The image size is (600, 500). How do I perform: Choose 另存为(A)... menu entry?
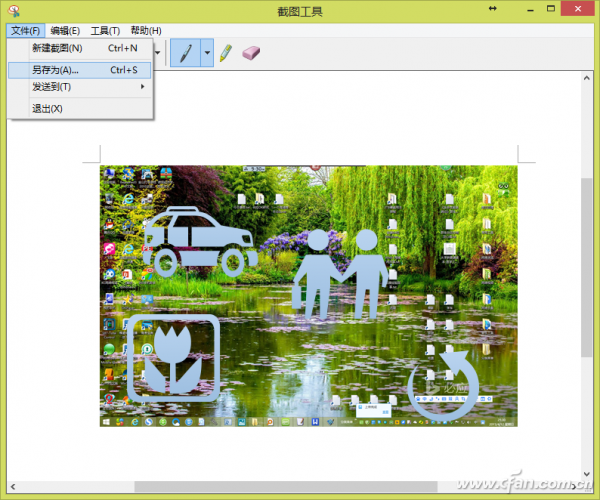(x=80, y=70)
